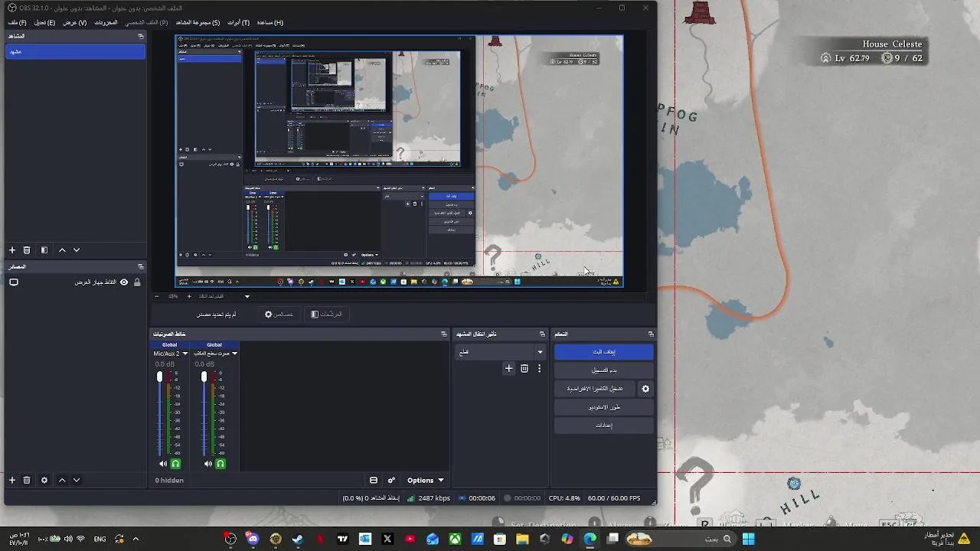Open the mixer Options dropdown
Image resolution: width=980 pixels, height=551 pixels.
tap(426, 481)
